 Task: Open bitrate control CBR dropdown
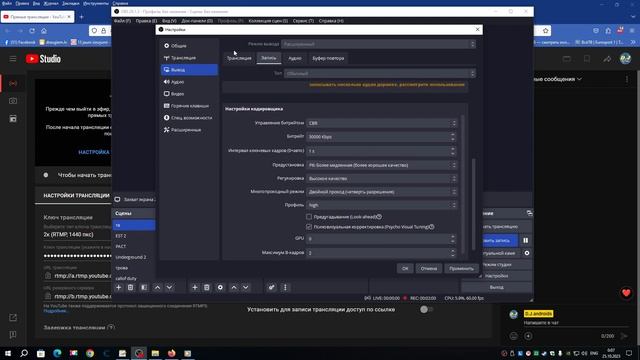[381, 123]
